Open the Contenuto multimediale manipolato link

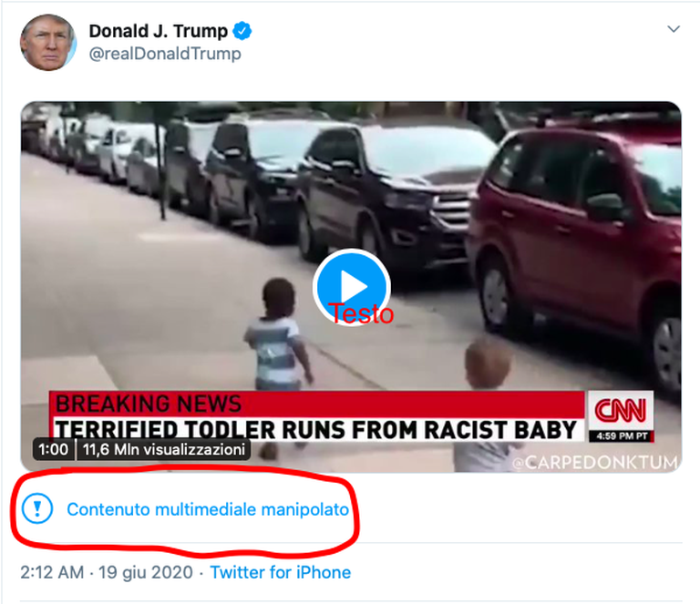(x=208, y=510)
